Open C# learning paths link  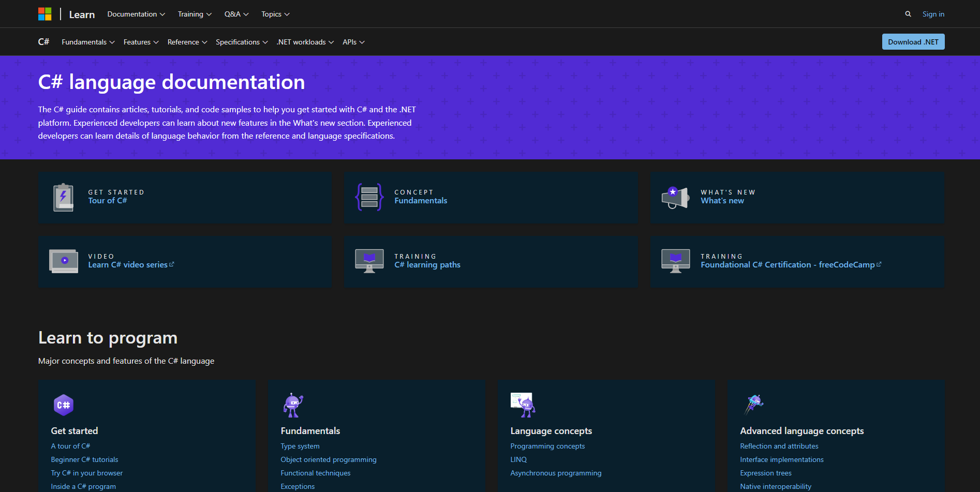click(427, 265)
